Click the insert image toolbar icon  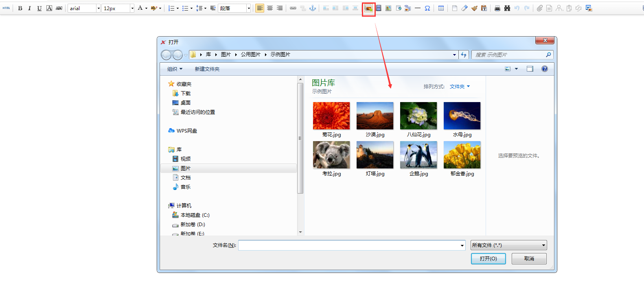point(368,8)
